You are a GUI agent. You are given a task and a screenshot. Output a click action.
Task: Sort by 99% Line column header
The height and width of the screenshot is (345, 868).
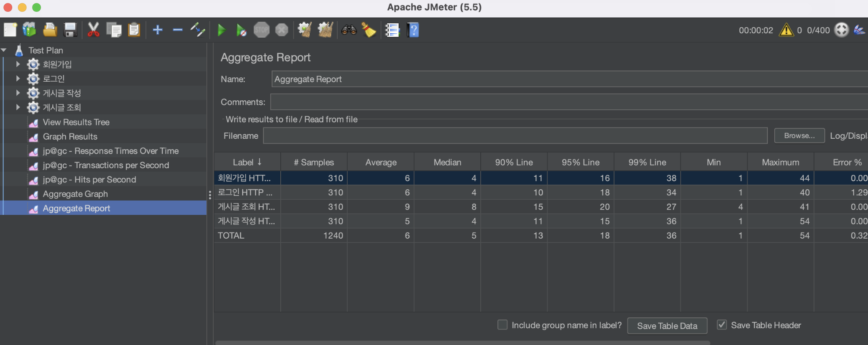pos(647,162)
